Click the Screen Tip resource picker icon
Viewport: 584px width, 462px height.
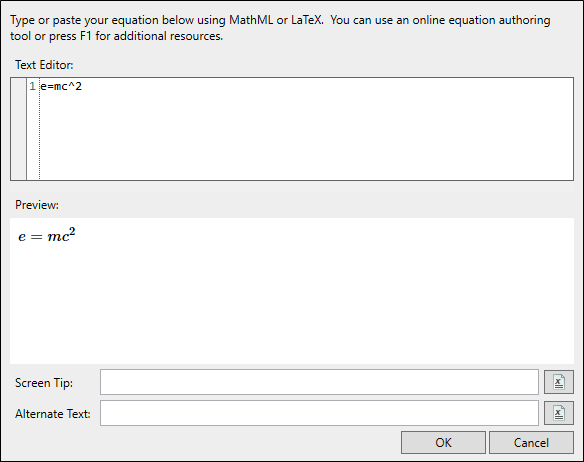[x=559, y=382]
